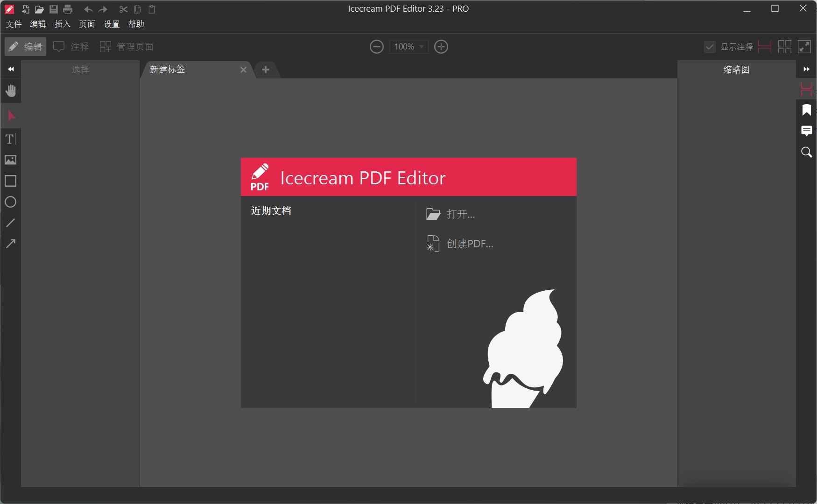Select the Ellipse drawing tool

point(10,202)
